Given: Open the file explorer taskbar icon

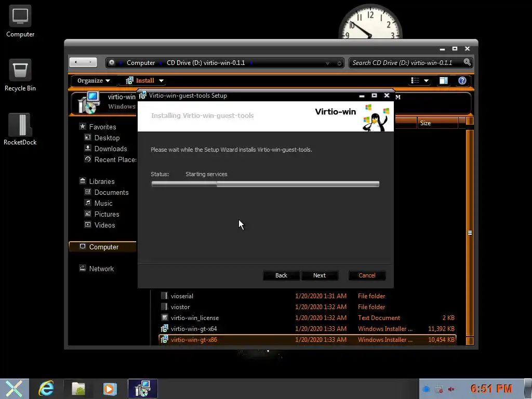Looking at the screenshot, I should tap(78, 389).
